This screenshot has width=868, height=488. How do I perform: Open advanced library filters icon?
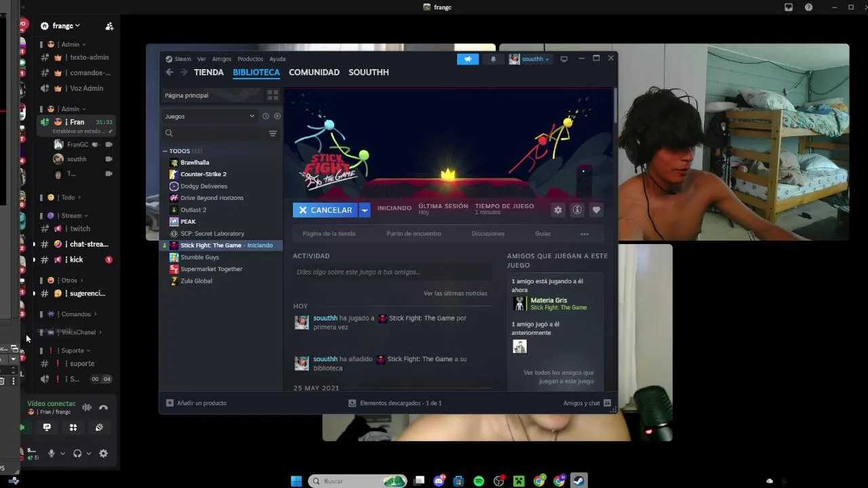coord(273,134)
